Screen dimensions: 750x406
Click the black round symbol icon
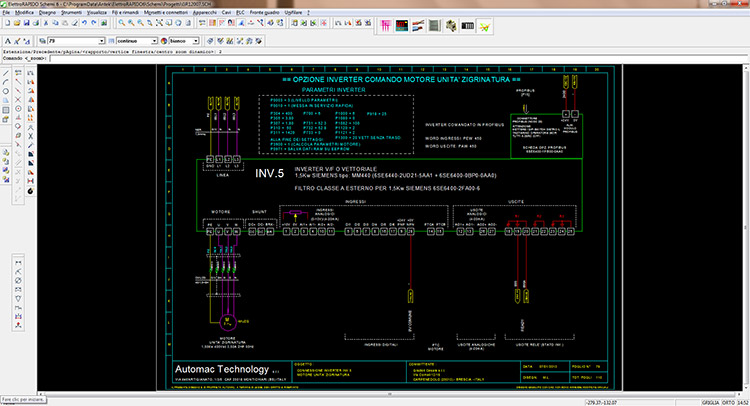(31, 191)
